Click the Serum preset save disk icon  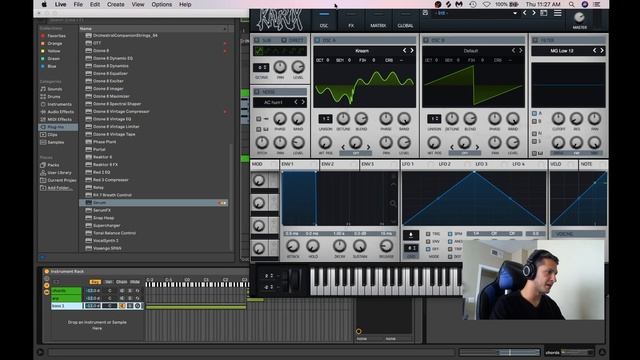point(425,13)
